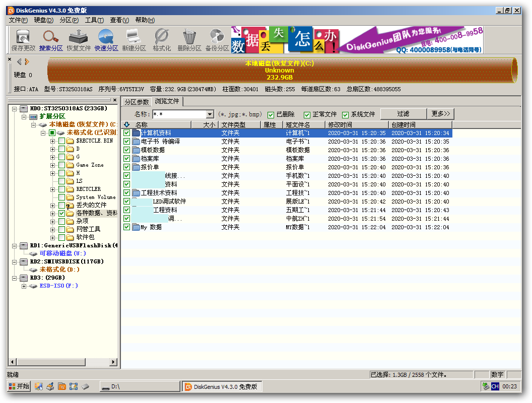The width and height of the screenshot is (532, 403).
Task: Expand the Game Zone folder node
Action: pos(52,165)
